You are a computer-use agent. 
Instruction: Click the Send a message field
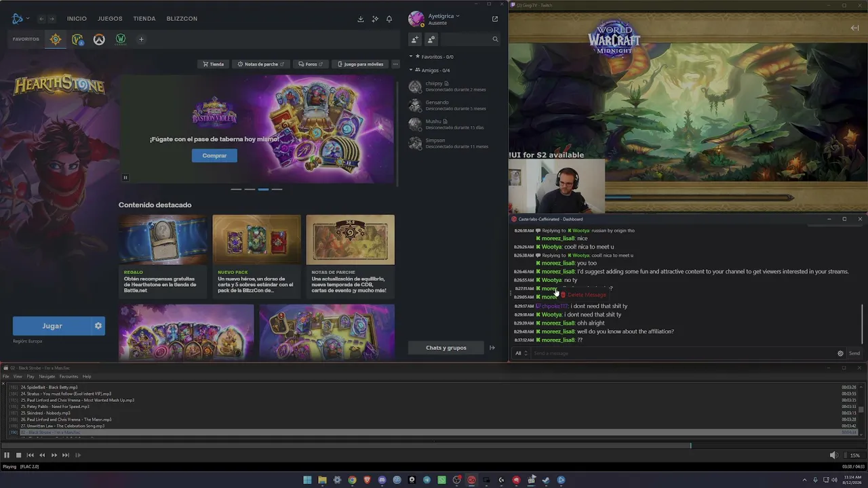tap(684, 353)
